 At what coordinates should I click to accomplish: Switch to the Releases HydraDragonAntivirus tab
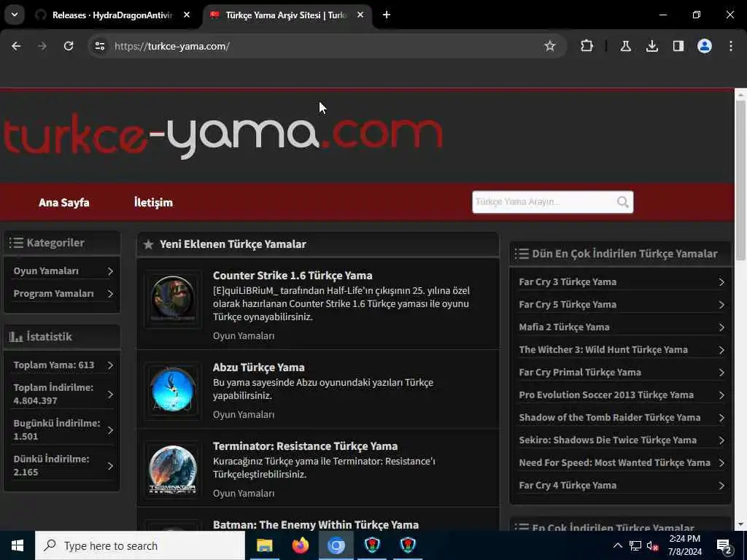113,15
